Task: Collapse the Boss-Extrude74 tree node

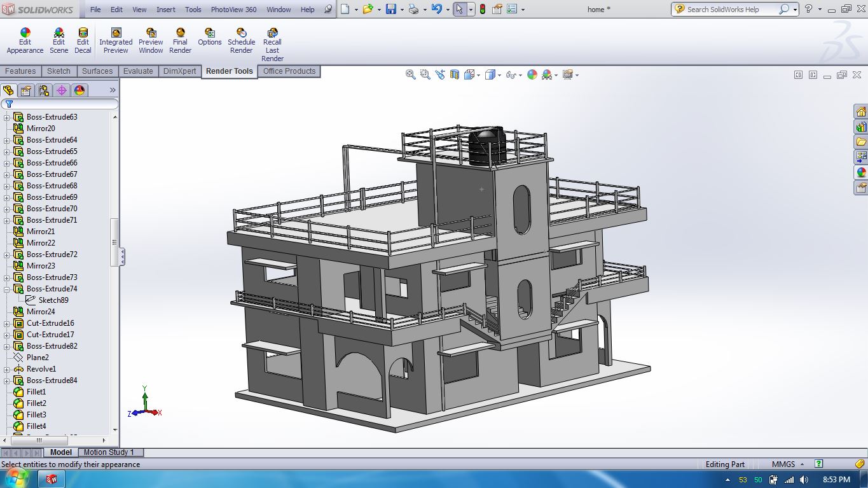Action: coord(7,289)
